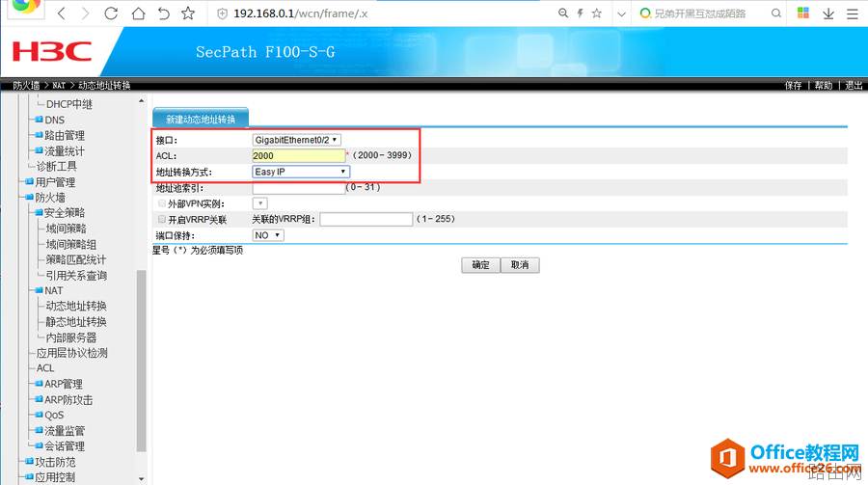Click the browser forward arrow
868x485 pixels.
[85, 13]
